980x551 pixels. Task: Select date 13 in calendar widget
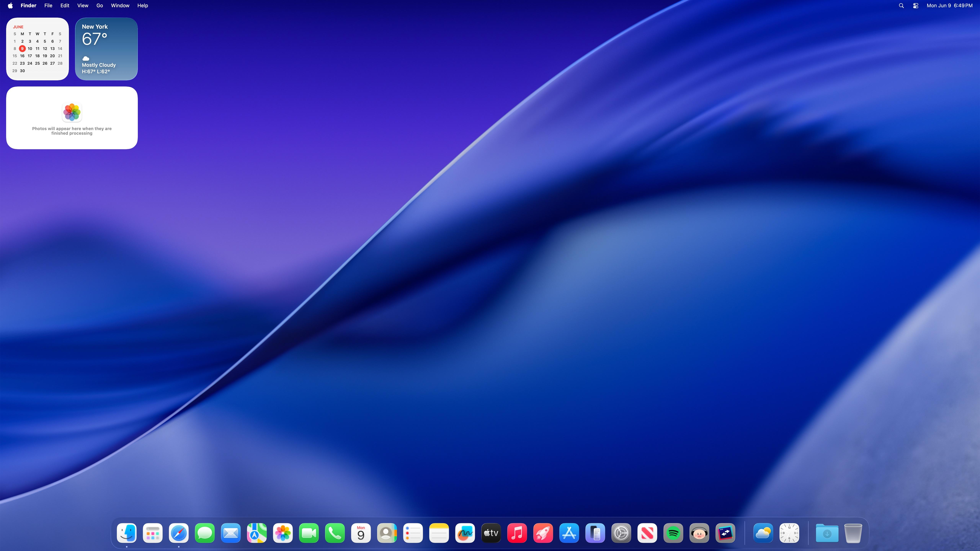(x=52, y=49)
